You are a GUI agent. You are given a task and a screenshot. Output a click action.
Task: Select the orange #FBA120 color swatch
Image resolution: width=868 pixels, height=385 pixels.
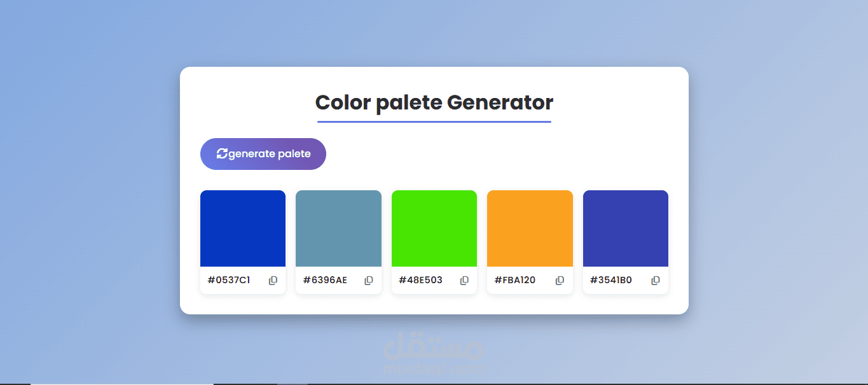(529, 228)
